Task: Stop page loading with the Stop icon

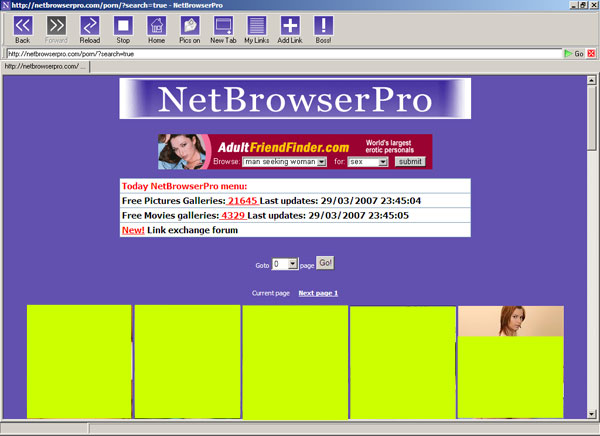Action: pyautogui.click(x=123, y=26)
